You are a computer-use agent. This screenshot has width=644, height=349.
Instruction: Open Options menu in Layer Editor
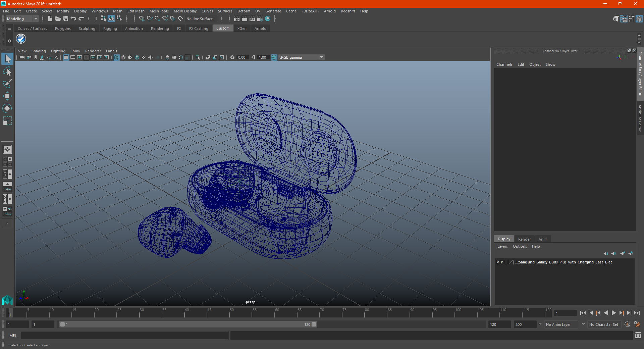coord(520,246)
